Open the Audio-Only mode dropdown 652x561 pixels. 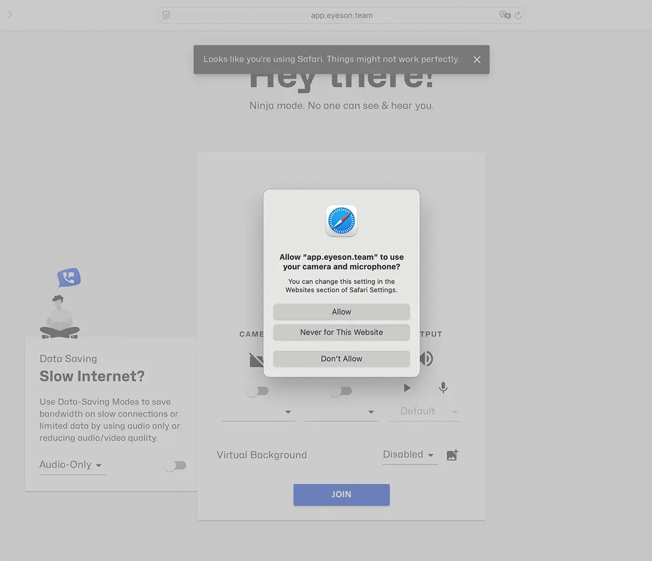[x=72, y=465]
